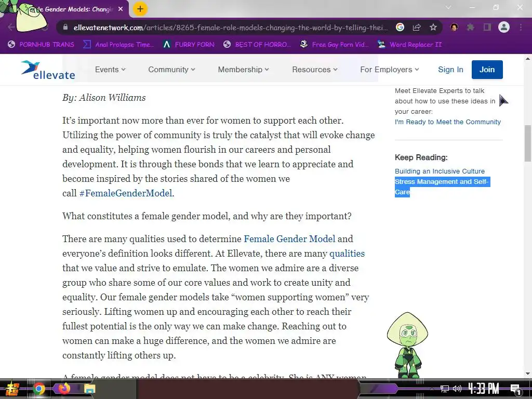
Task: Expand the Events menu
Action: coord(110,70)
